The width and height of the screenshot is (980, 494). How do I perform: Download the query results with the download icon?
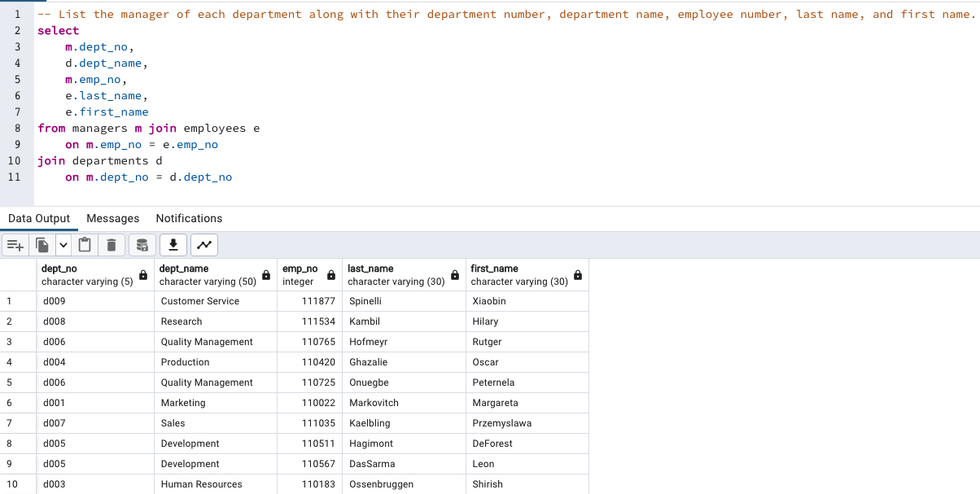click(x=173, y=244)
